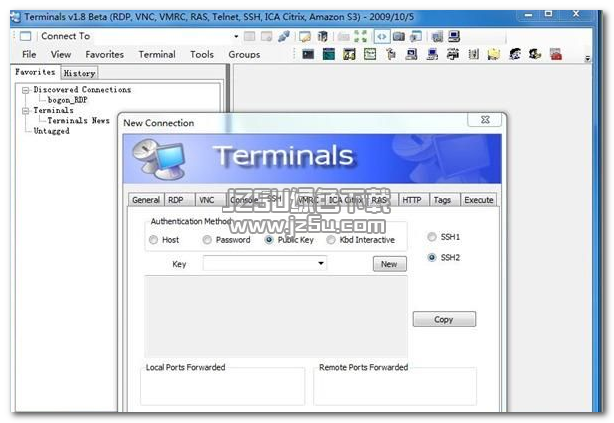Open the Favorites menu

point(105,54)
